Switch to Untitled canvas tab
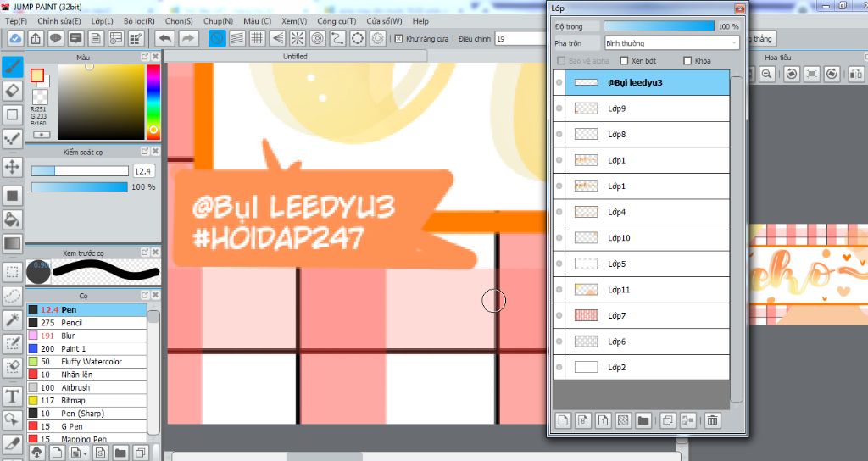The width and height of the screenshot is (868, 461). coord(295,57)
